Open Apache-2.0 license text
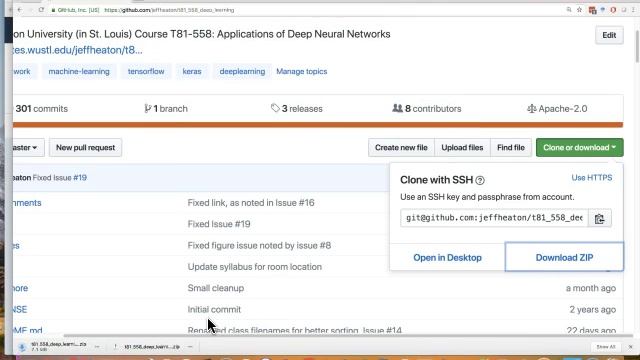The image size is (640, 360). [562, 109]
